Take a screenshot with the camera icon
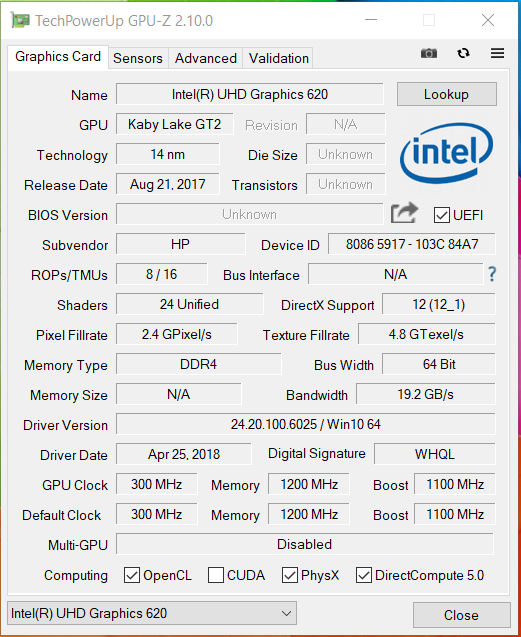The height and width of the screenshot is (637, 521). [x=429, y=53]
